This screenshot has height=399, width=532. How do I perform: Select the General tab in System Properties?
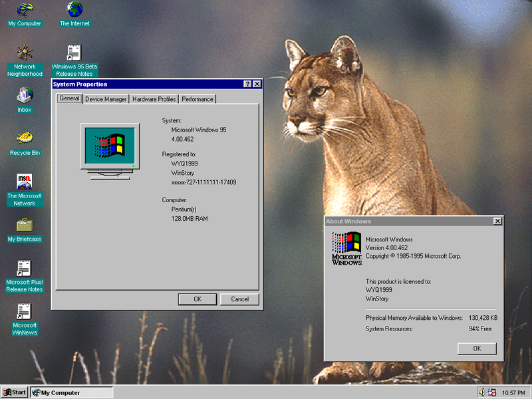tap(69, 98)
